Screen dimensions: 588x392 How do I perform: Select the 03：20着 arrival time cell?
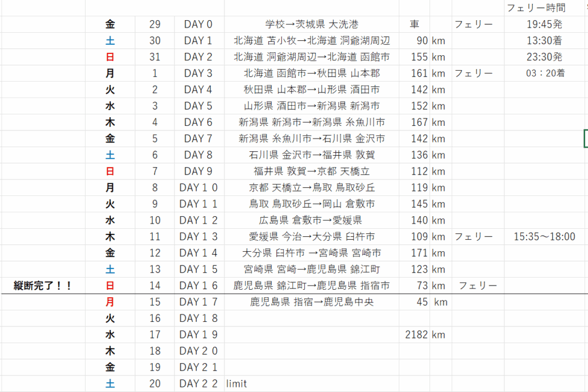click(x=544, y=73)
